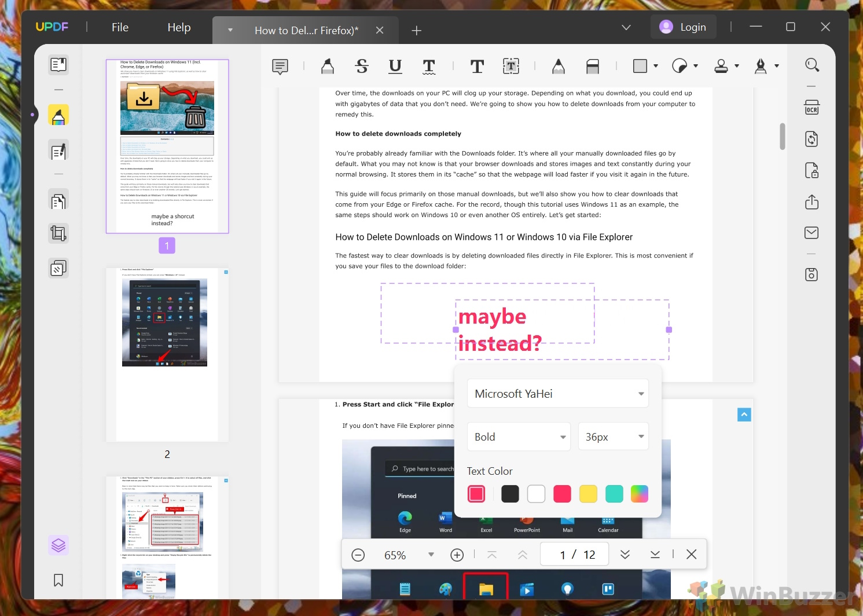Select the Stamp tool
This screenshot has height=616, width=863.
pos(721,66)
